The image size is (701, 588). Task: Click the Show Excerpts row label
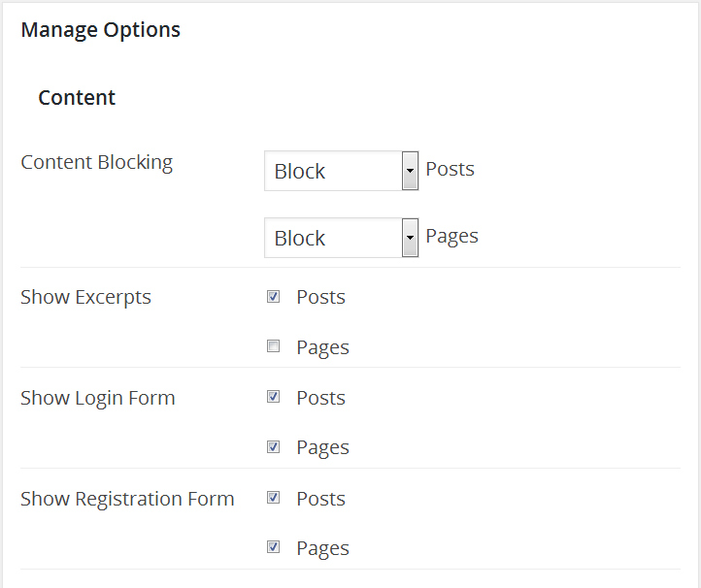85,297
